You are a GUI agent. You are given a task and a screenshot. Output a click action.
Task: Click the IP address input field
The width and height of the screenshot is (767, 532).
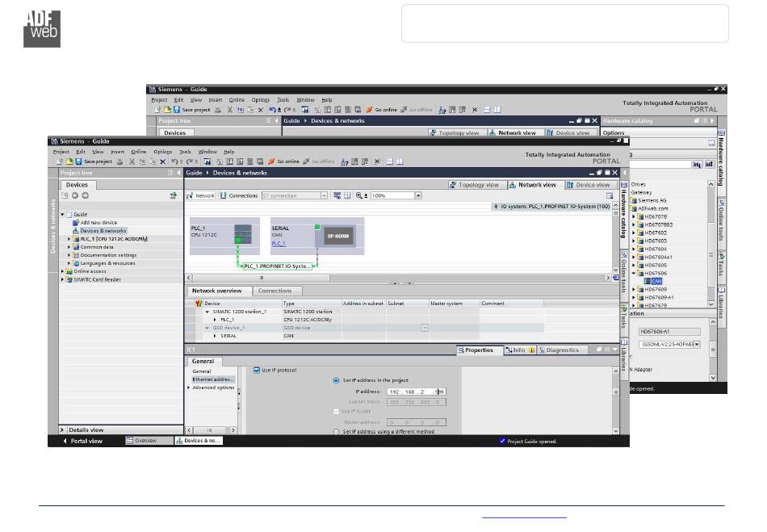click(x=417, y=392)
